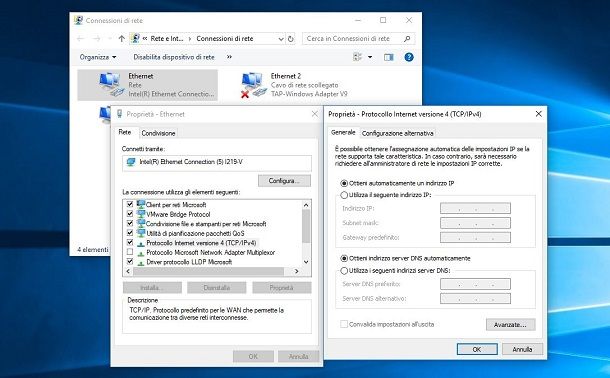Check Protocollo Microsoft Network Adapter Multiplexor
This screenshot has height=378, width=610.
click(130, 252)
